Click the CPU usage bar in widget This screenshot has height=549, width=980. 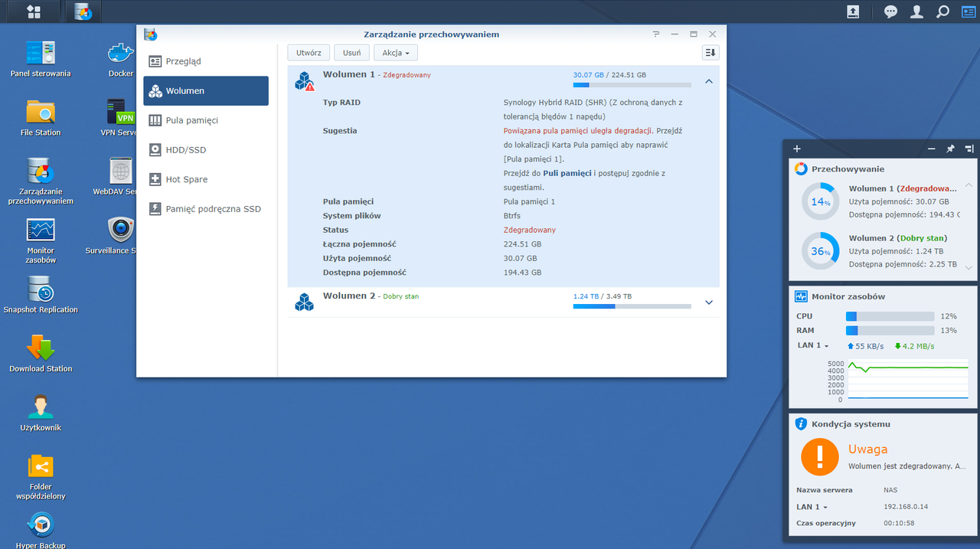[x=890, y=316]
